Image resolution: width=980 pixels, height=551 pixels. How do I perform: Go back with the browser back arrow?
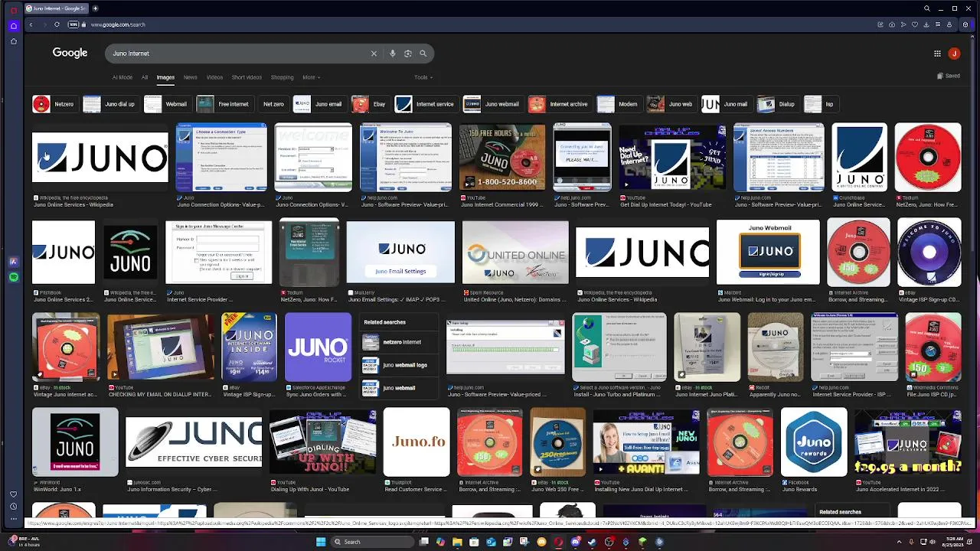pos(31,24)
